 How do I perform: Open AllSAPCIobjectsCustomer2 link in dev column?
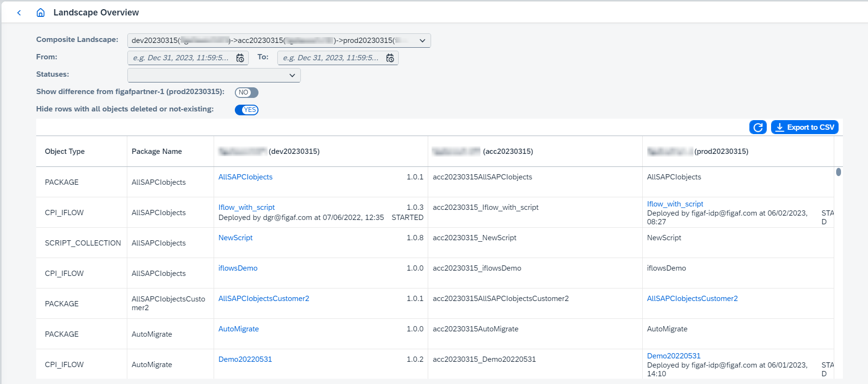[264, 299]
